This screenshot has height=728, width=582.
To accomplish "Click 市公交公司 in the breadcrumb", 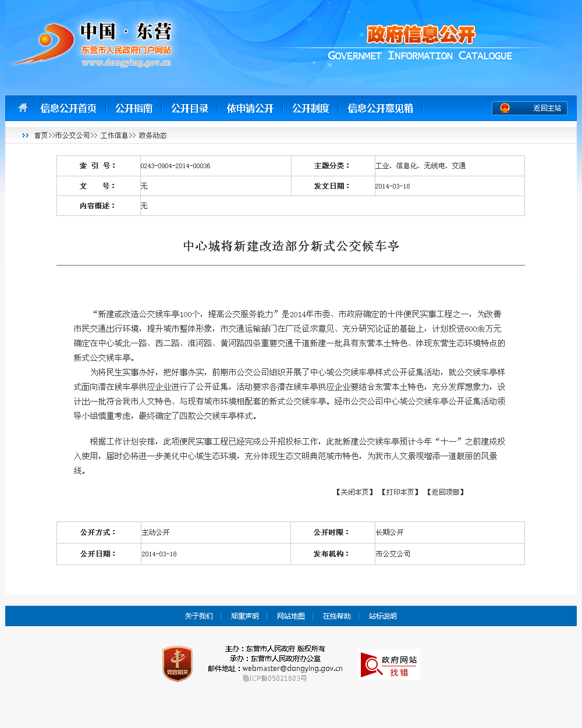I will pos(72,136).
